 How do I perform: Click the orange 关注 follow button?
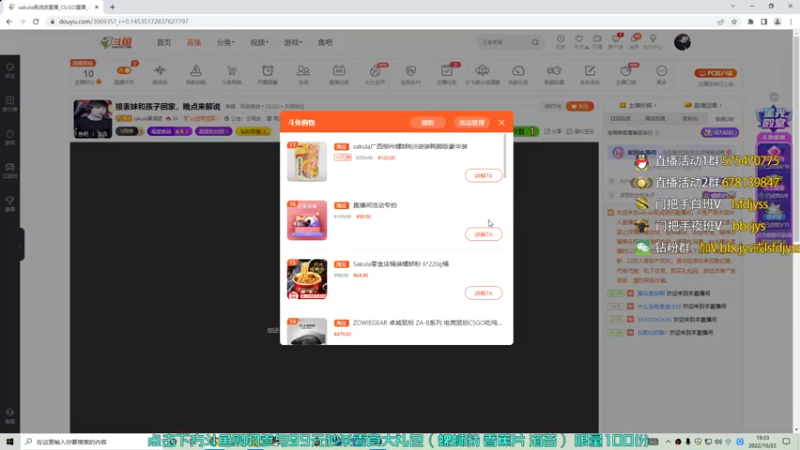coord(580,106)
